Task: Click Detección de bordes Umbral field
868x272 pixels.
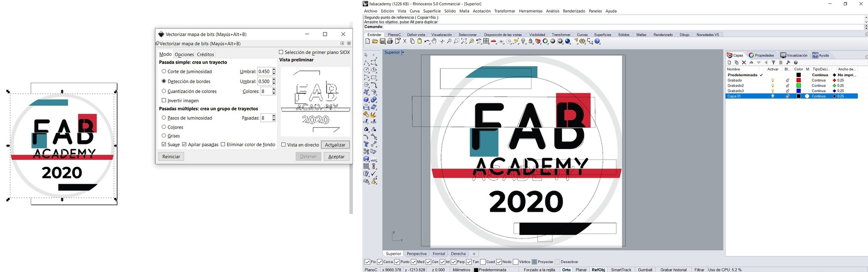Action: [265, 81]
